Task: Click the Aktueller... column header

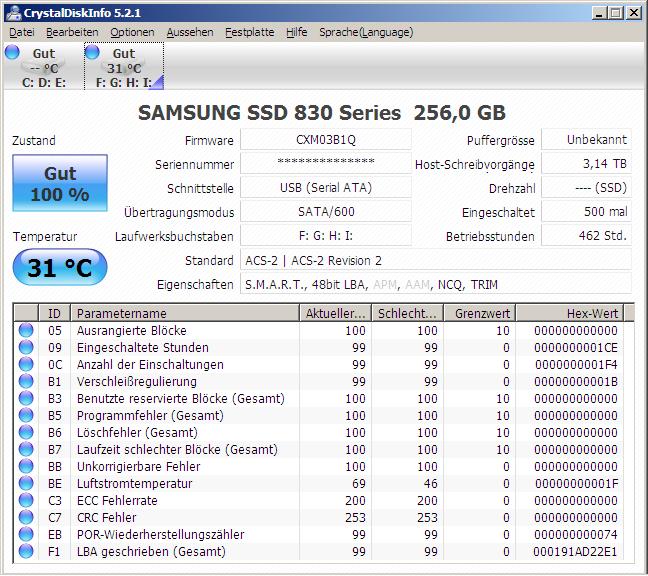Action: coord(335,313)
